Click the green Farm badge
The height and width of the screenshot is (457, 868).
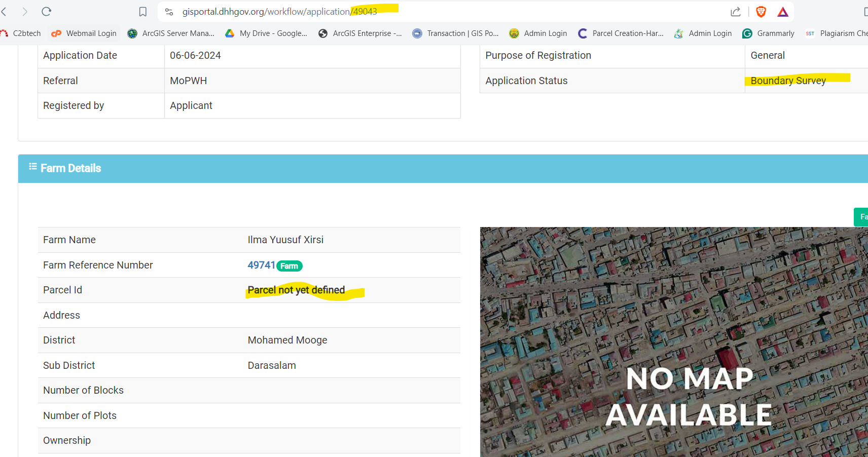[290, 266]
